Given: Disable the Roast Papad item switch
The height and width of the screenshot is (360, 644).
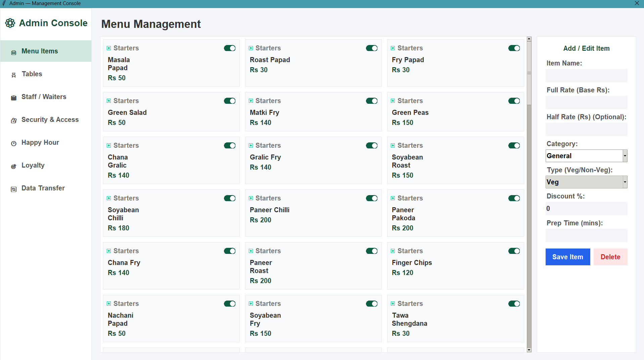Looking at the screenshot, I should coord(372,48).
